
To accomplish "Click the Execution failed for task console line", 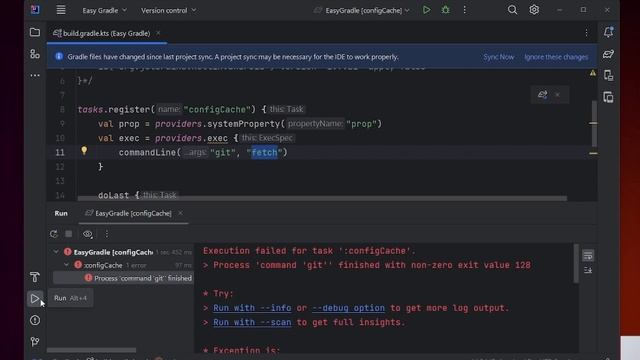I will tap(309, 251).
